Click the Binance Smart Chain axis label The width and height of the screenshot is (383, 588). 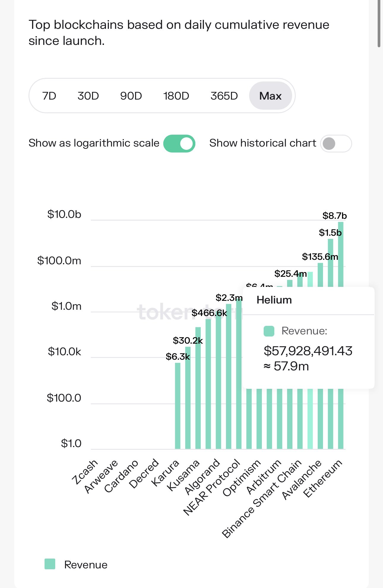click(x=262, y=499)
